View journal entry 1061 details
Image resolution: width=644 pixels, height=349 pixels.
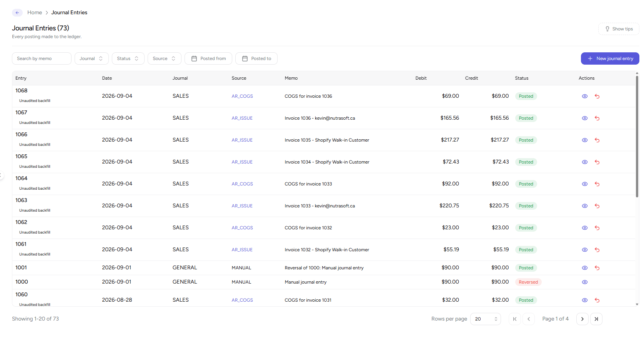pyautogui.click(x=584, y=250)
